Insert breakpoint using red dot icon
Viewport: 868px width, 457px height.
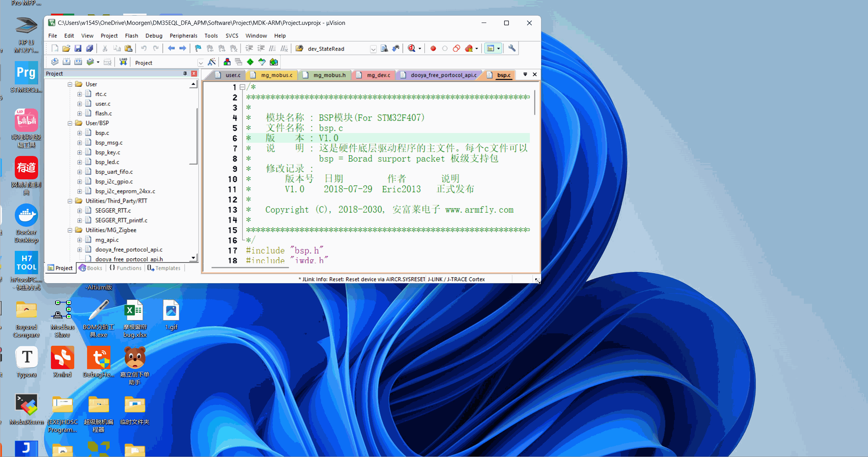pos(433,48)
